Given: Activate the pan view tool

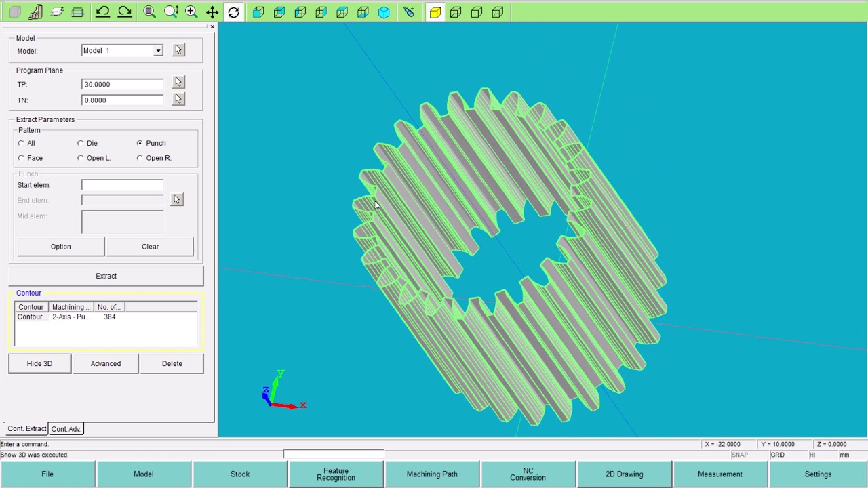Looking at the screenshot, I should pos(212,12).
